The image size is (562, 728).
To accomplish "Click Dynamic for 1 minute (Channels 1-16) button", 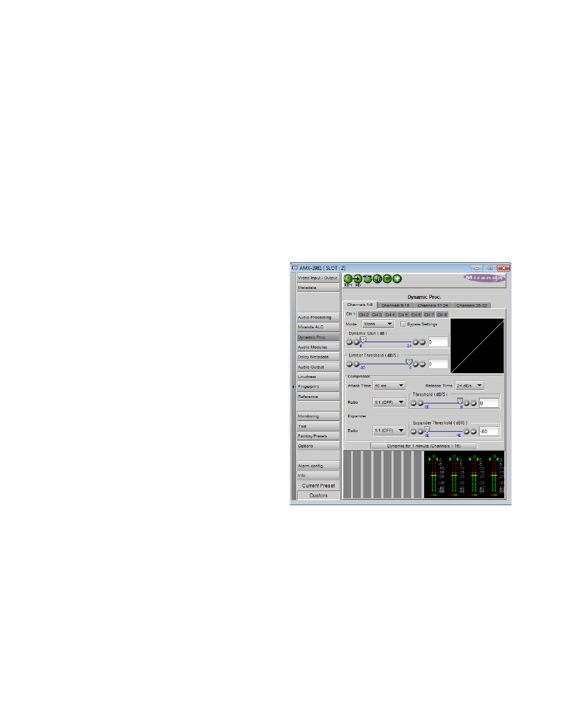I will click(x=424, y=446).
